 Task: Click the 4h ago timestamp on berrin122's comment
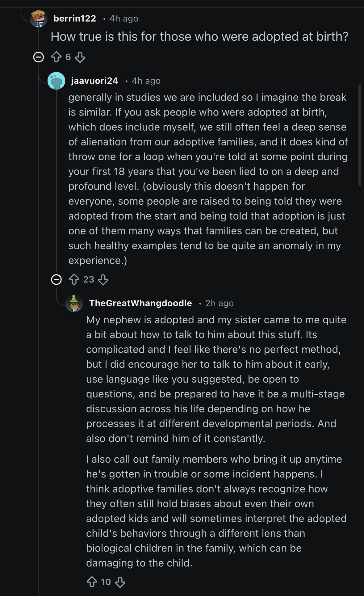pyautogui.click(x=124, y=19)
